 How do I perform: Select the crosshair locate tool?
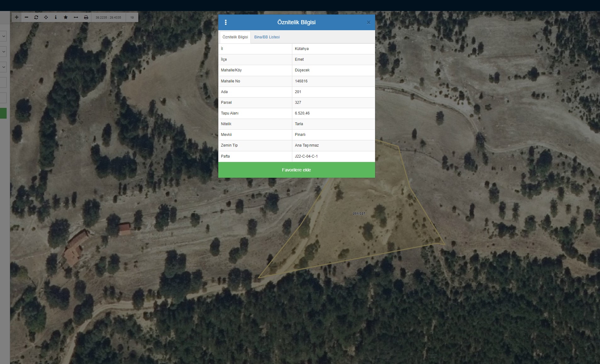tap(46, 17)
